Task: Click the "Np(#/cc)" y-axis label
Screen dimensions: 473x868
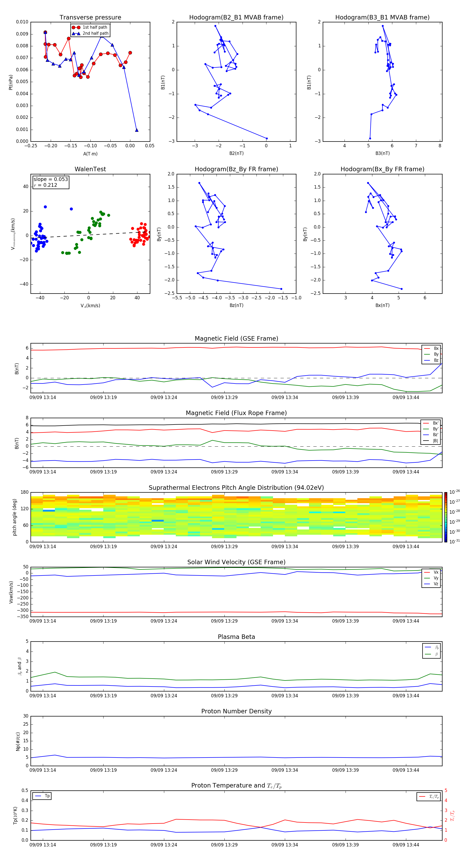Action: point(18,741)
